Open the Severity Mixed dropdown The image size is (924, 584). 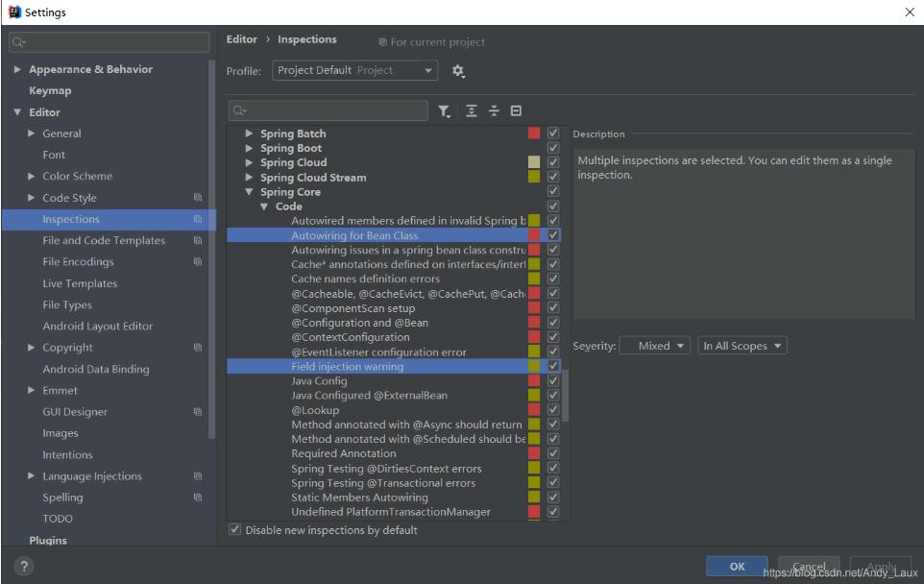tap(654, 346)
